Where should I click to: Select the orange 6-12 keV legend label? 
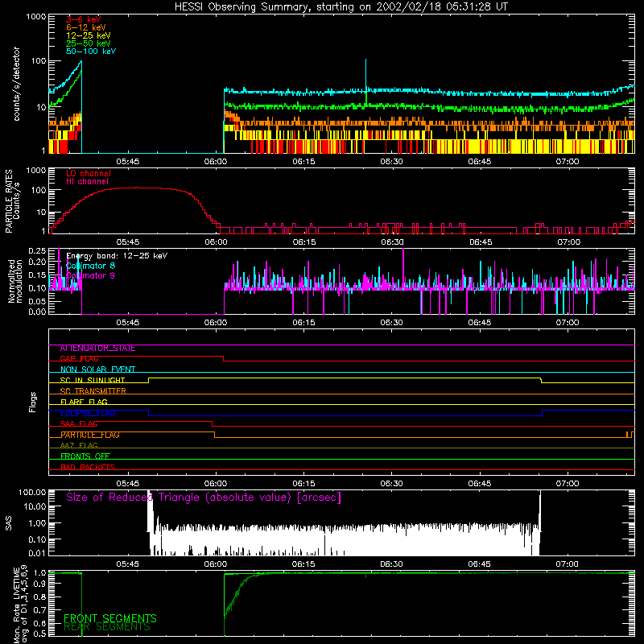pos(85,27)
